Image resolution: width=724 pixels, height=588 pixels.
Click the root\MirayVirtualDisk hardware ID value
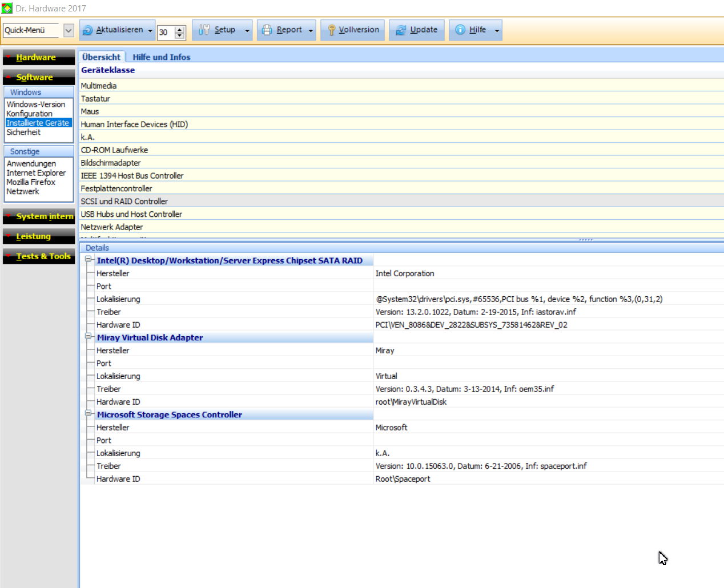(x=411, y=402)
